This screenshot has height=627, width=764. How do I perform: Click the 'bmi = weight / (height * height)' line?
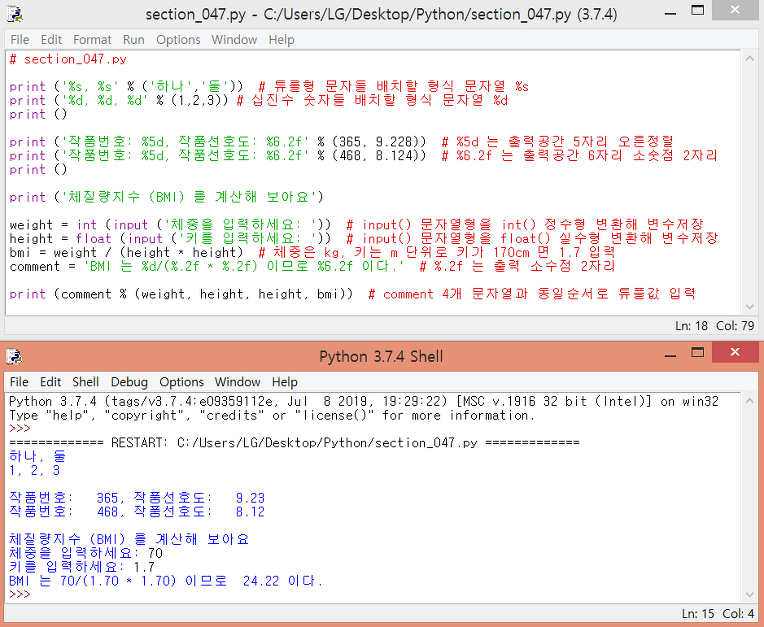pos(313,252)
